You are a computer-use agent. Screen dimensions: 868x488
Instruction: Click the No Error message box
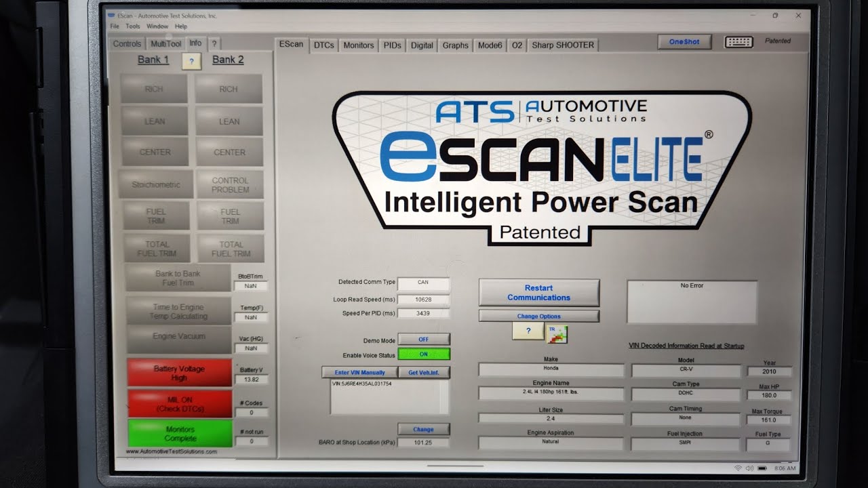point(692,302)
